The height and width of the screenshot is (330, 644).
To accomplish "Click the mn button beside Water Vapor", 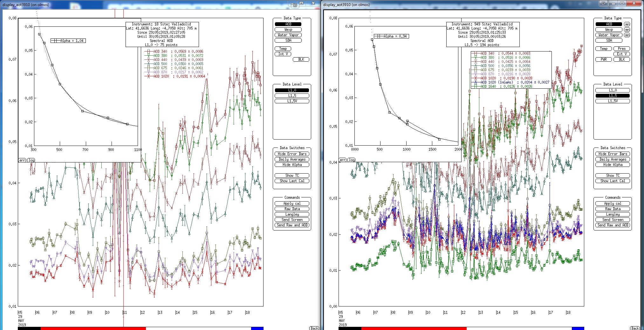I will [627, 35].
